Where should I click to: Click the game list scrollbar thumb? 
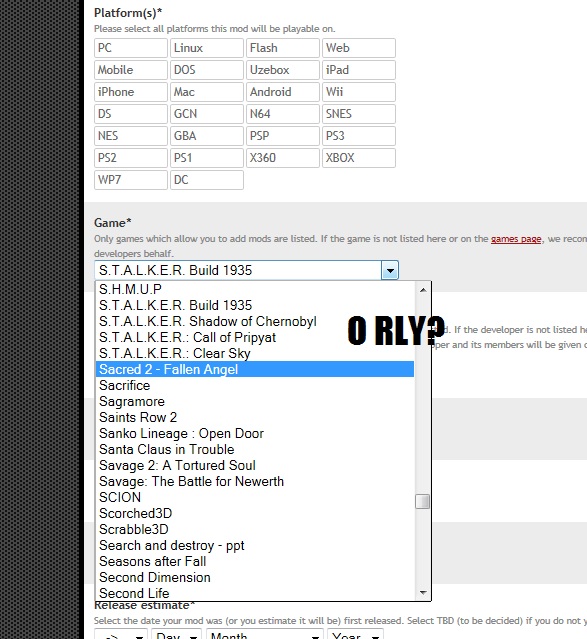pyautogui.click(x=423, y=502)
